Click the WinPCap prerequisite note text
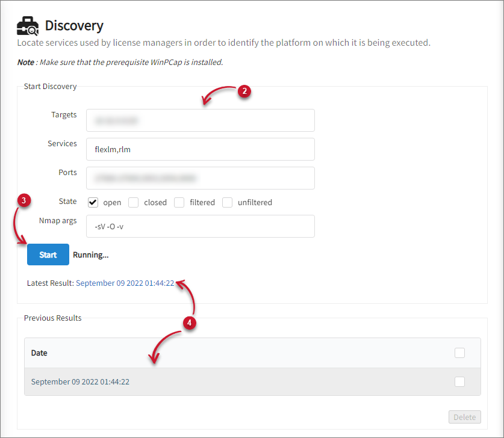 tap(120, 62)
